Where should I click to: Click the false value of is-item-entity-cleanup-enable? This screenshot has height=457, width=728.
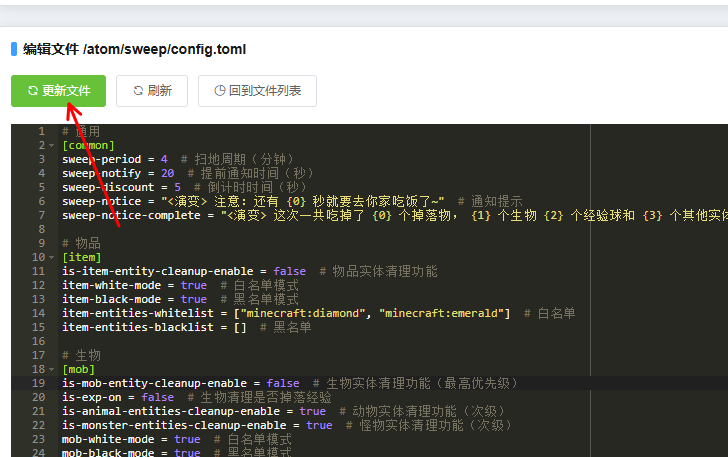tap(290, 271)
